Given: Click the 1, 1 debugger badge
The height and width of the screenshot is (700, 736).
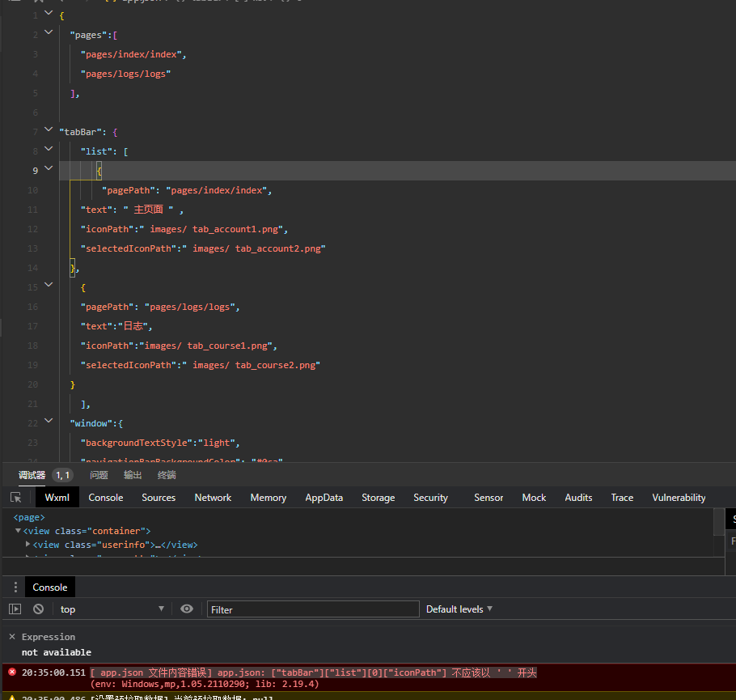Looking at the screenshot, I should tap(63, 476).
